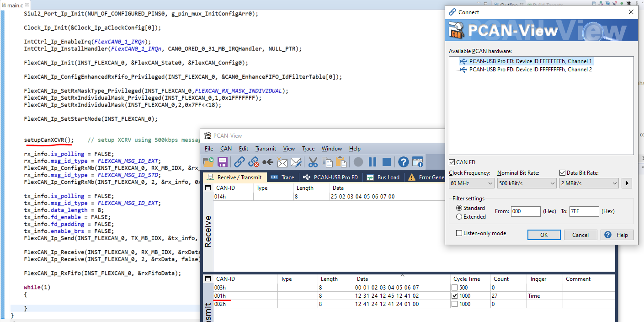644x322 pixels.
Task: Open PCAN-View Help via the question mark icon
Action: [403, 161]
